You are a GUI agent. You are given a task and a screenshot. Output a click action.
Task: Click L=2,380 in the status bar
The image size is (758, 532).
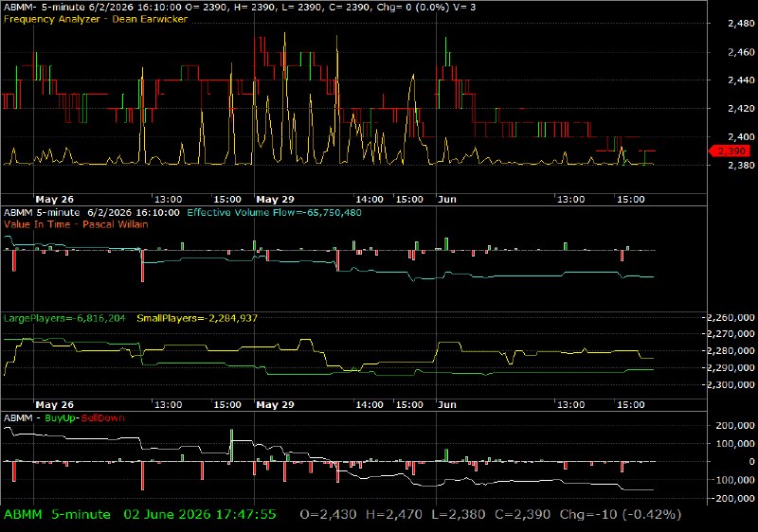[458, 515]
